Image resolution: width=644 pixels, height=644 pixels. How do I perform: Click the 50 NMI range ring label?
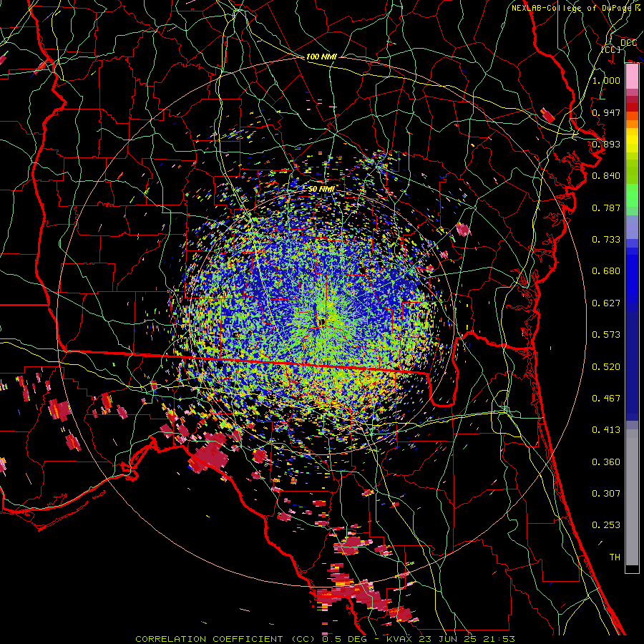coord(321,190)
